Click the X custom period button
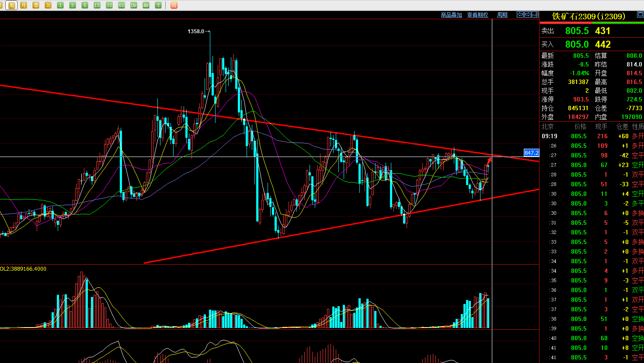Viewport: 644px width, 363px height. [48, 5]
